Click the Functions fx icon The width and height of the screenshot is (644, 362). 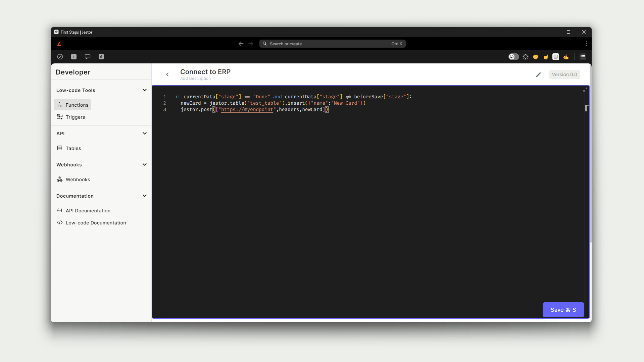60,105
